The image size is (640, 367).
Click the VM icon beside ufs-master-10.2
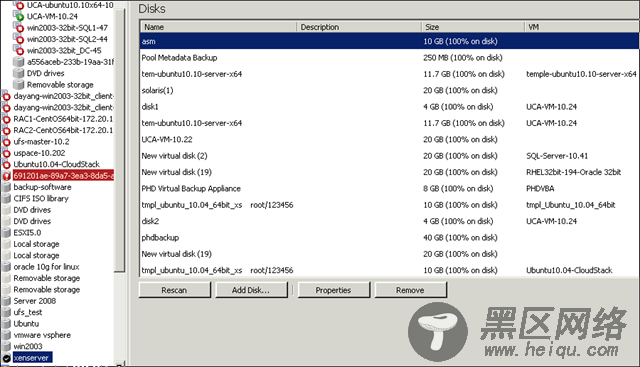point(6,142)
